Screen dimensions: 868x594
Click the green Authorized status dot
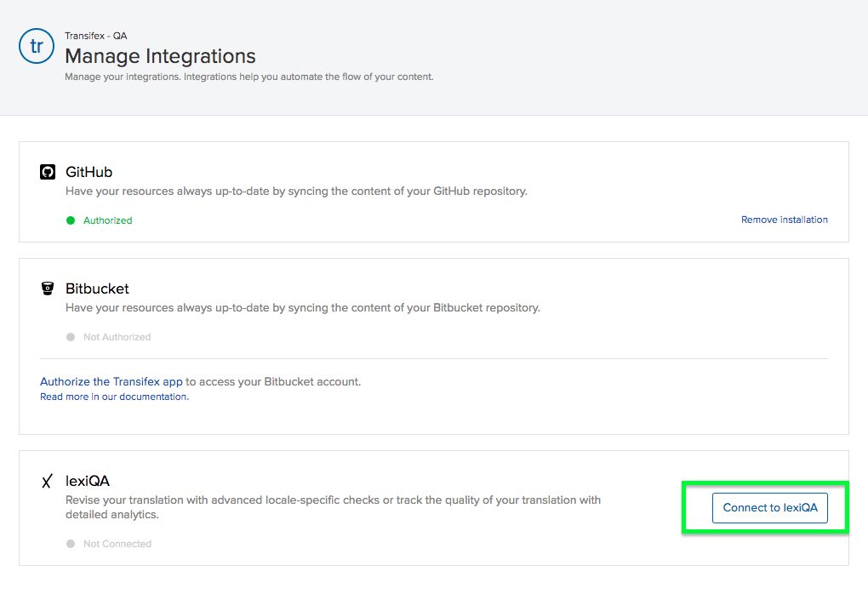[71, 220]
